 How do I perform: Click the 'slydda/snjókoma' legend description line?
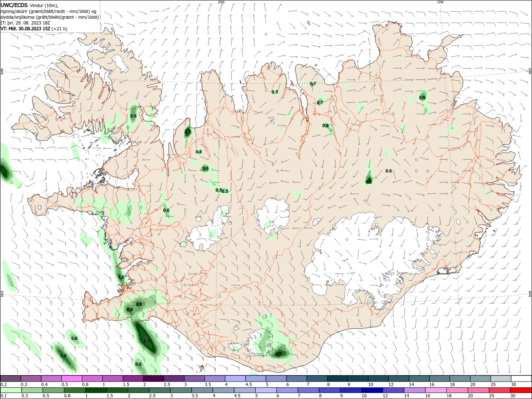(x=49, y=17)
